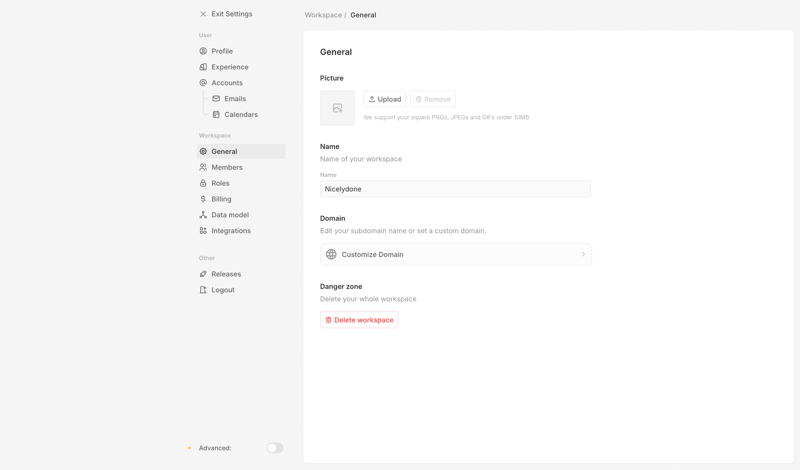800x470 pixels.
Task: Click the Integrations grid icon
Action: pos(203,231)
